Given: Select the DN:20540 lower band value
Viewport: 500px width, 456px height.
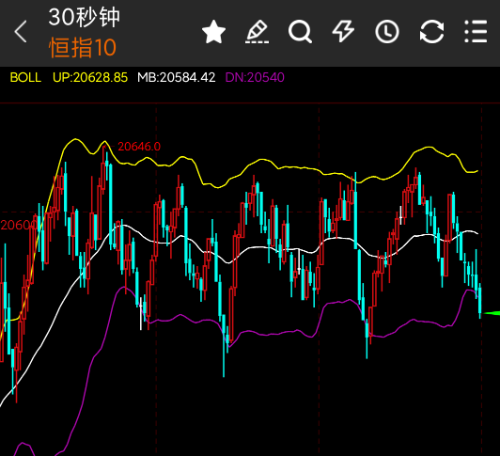Looking at the screenshot, I should pyautogui.click(x=255, y=78).
